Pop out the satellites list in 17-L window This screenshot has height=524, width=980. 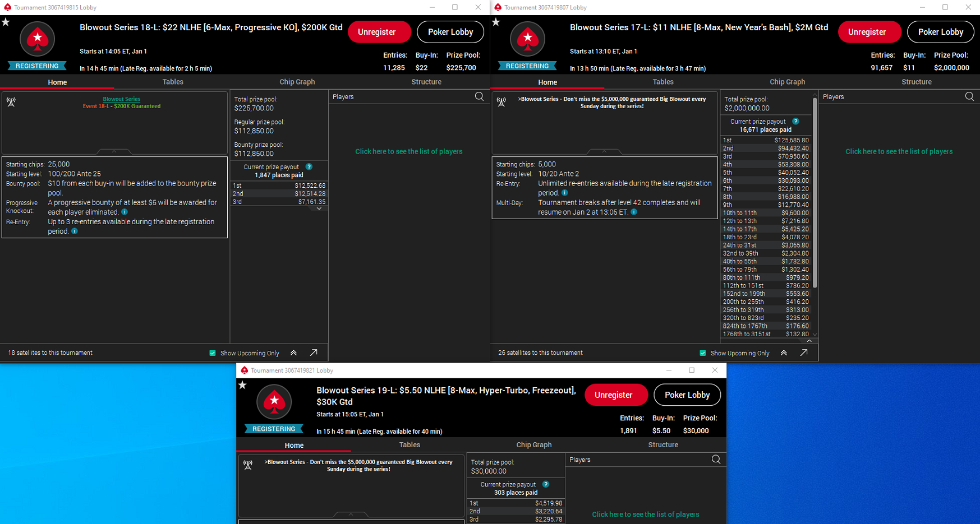(x=804, y=353)
